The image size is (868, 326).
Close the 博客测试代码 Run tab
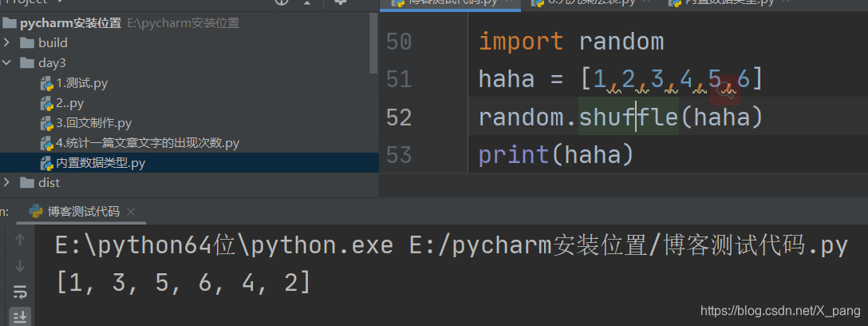pyautogui.click(x=131, y=212)
